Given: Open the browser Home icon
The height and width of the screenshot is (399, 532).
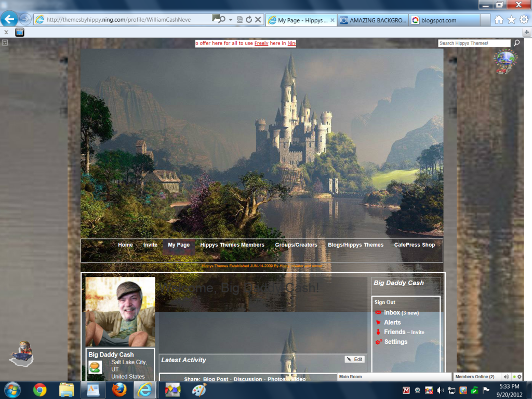Looking at the screenshot, I should [x=498, y=20].
